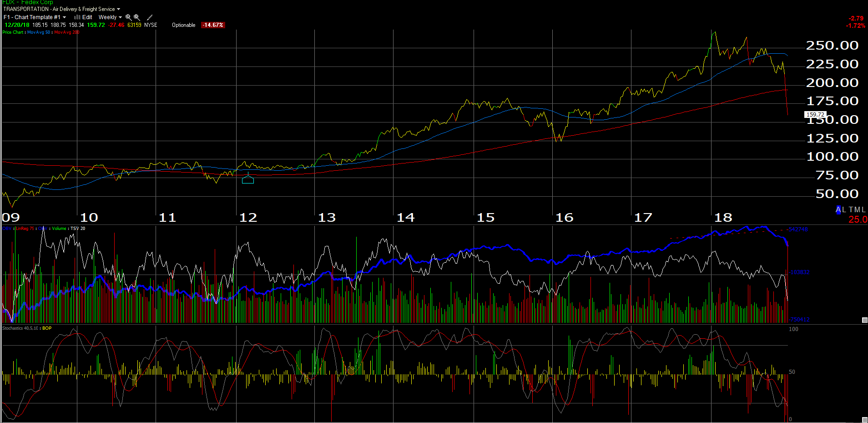
Task: Open the industry group dropdown arrow
Action: coord(119,9)
